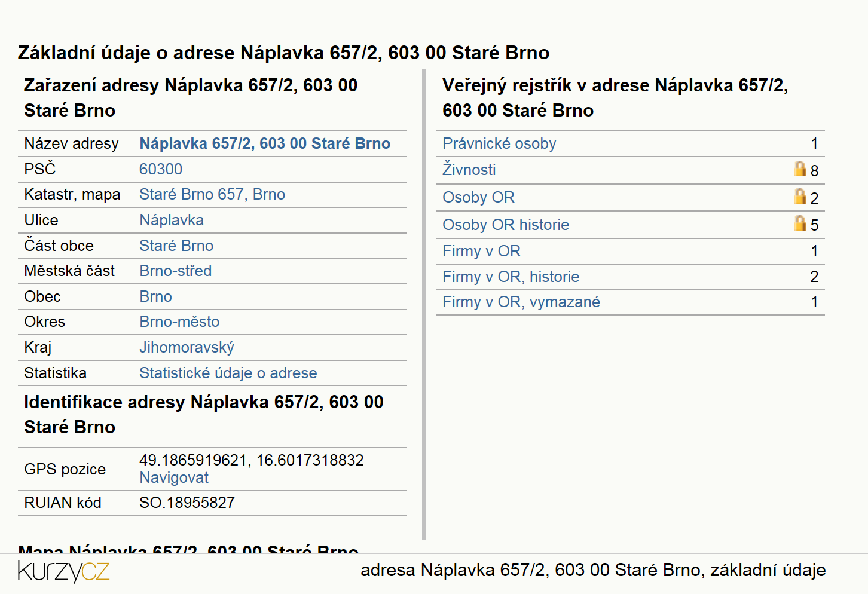868x594 pixels.
Task: Click the Brno-střed městská část link
Action: coord(176,271)
